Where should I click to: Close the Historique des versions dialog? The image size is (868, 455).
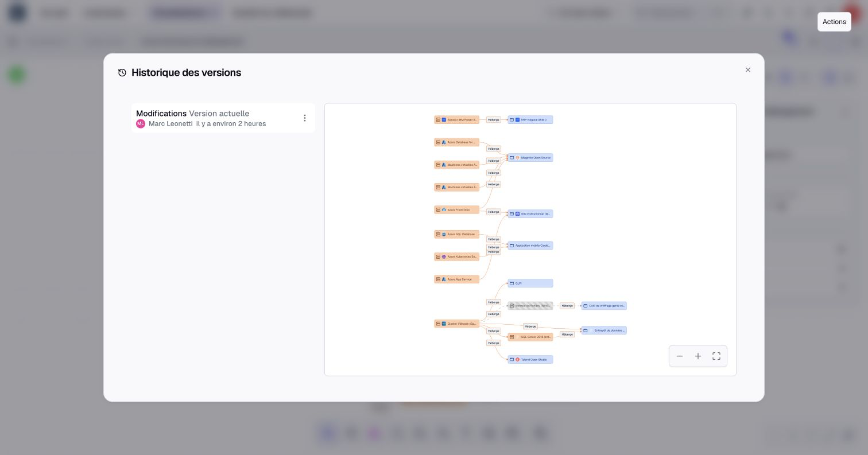coord(748,70)
